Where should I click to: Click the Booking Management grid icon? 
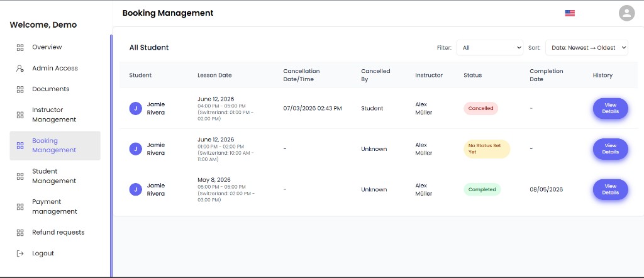19,145
